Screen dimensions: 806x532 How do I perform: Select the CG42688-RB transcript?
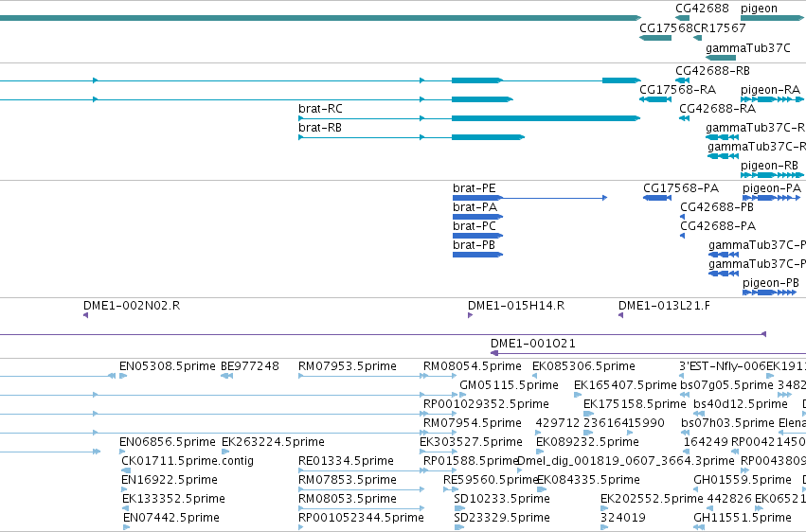click(682, 80)
